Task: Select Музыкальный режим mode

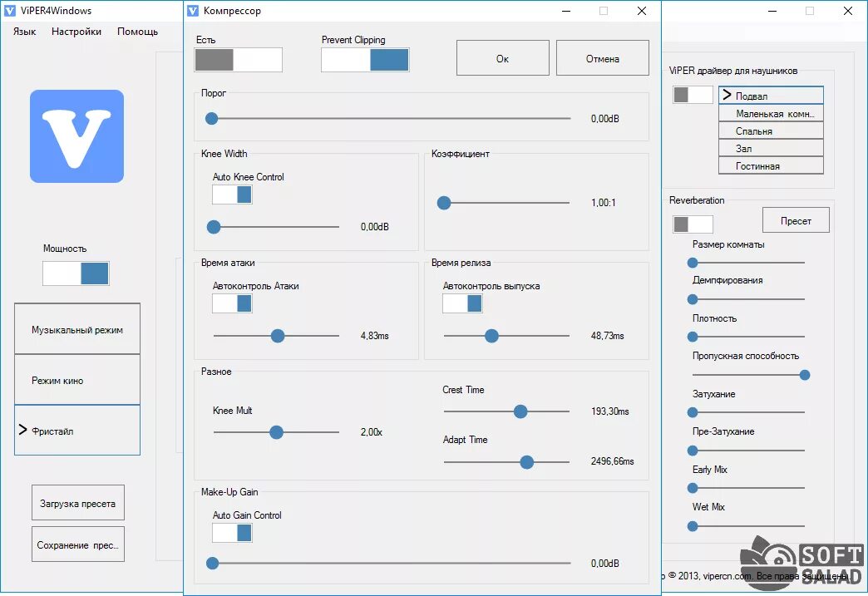Action: pos(77,329)
